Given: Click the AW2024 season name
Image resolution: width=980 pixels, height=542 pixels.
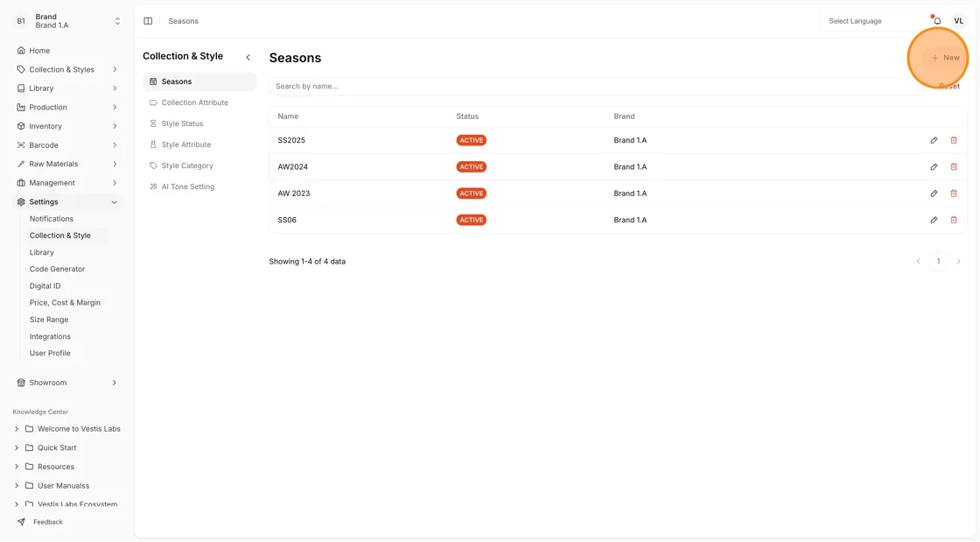Looking at the screenshot, I should pyautogui.click(x=292, y=167).
